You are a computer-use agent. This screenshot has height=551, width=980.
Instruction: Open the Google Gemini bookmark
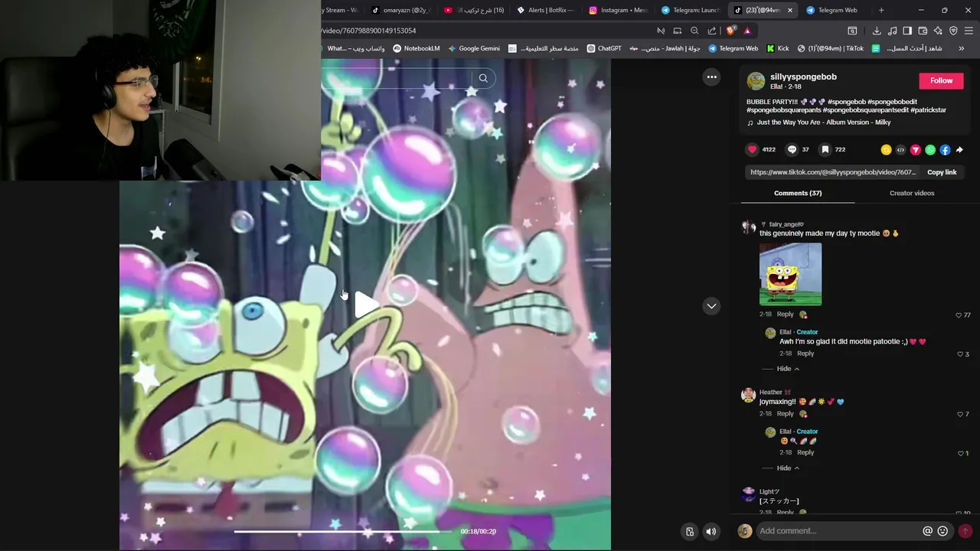click(474, 48)
